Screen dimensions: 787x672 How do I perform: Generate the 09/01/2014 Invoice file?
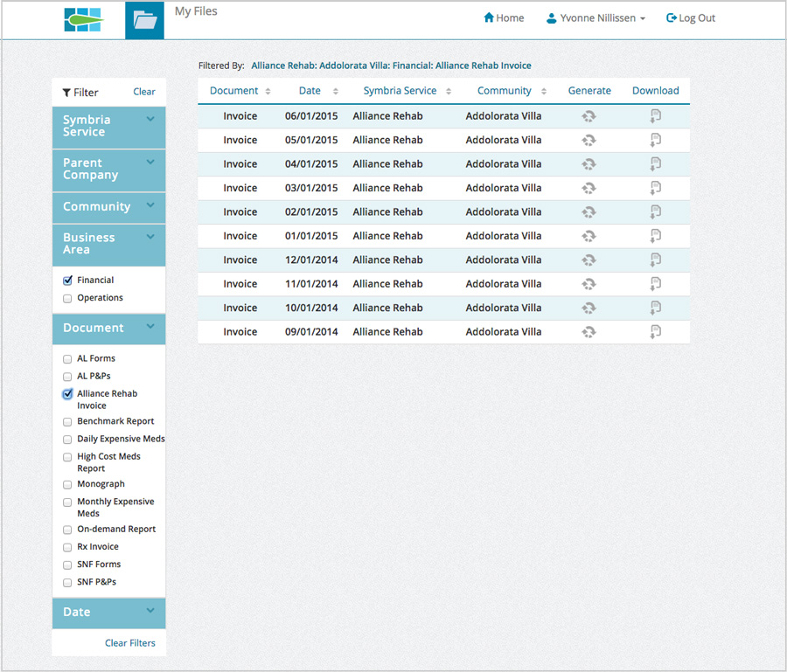pos(589,331)
